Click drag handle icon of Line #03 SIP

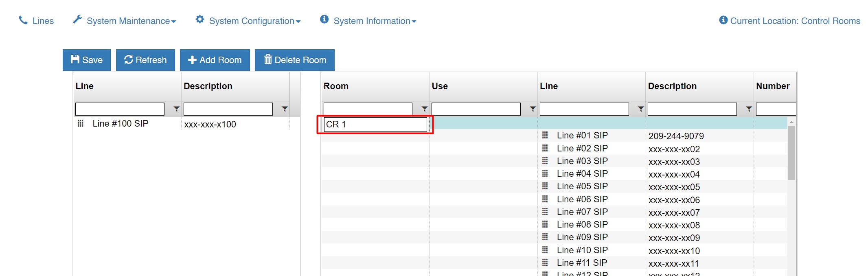pyautogui.click(x=545, y=161)
